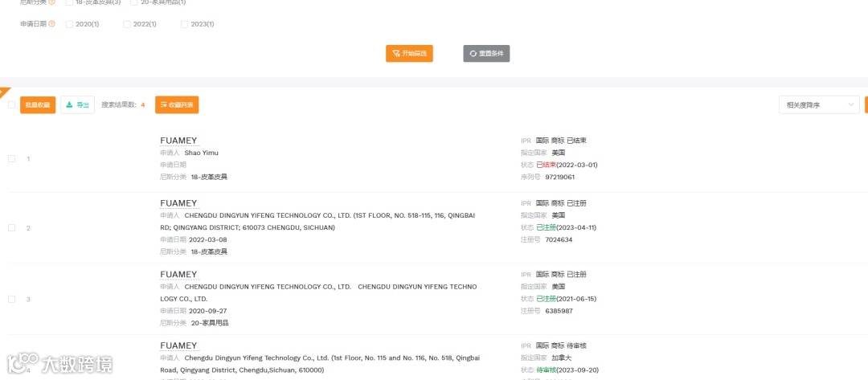This screenshot has height=380, width=868.
Task: Open the 相关度降序 sort dropdown
Action: click(819, 105)
